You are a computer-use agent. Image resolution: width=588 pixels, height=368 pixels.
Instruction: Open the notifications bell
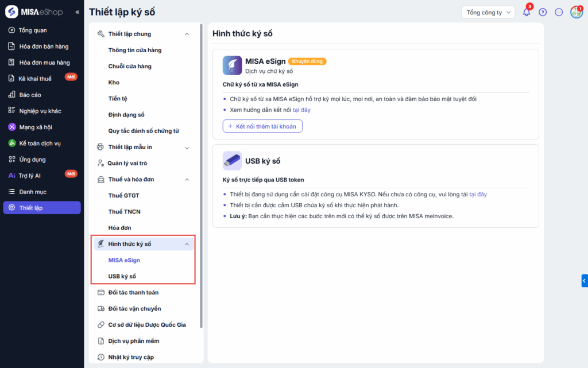527,12
